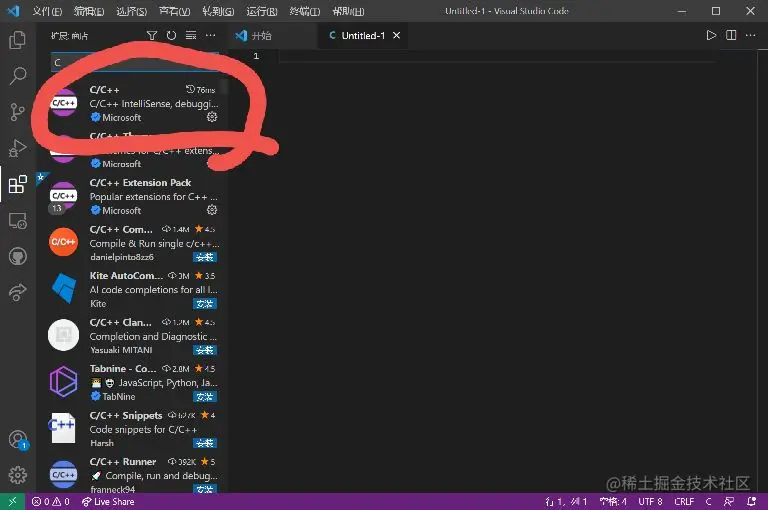
Task: Change indentation via spaces: 4 indicator
Action: 613,502
